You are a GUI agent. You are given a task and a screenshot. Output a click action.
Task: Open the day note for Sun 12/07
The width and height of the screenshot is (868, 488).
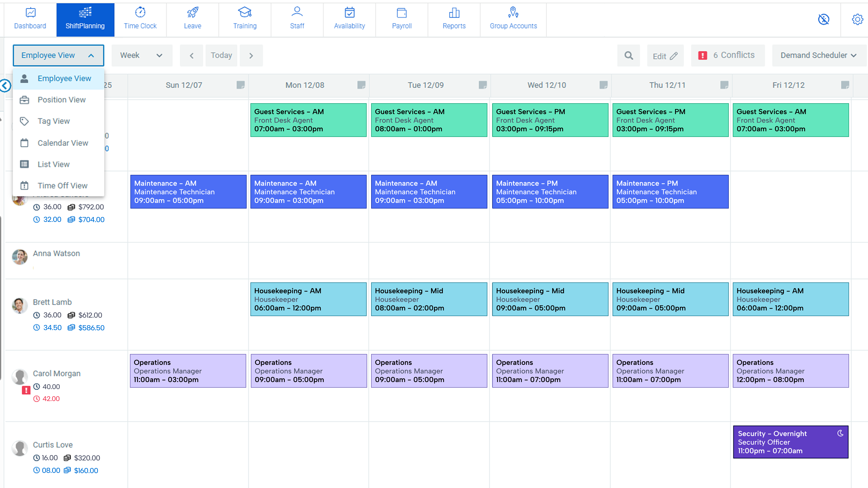coord(241,85)
